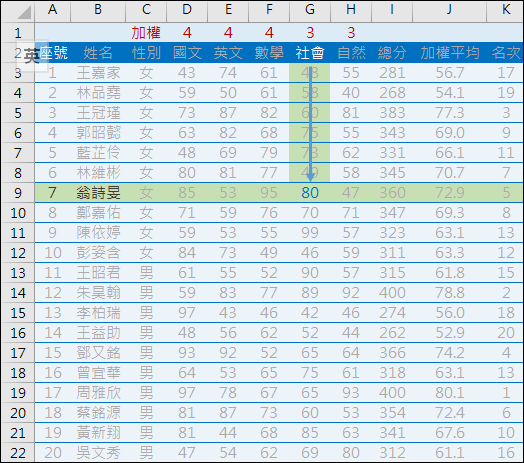Select row 1 header

(18, 33)
